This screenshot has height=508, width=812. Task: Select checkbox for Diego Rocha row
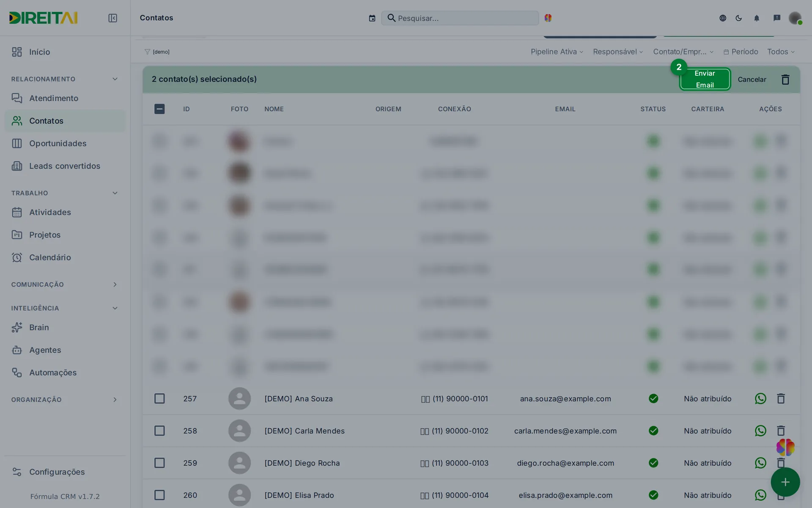click(159, 463)
